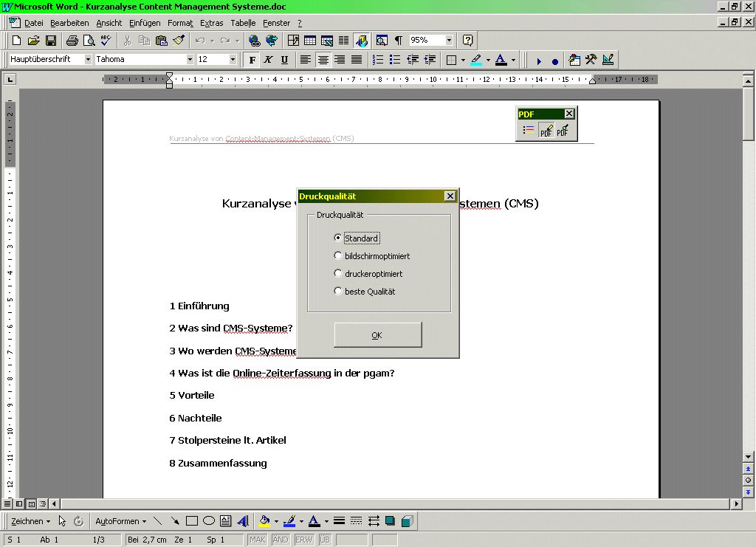This screenshot has height=547, width=756.
Task: Close the Druckqualität dialog
Action: coord(450,196)
